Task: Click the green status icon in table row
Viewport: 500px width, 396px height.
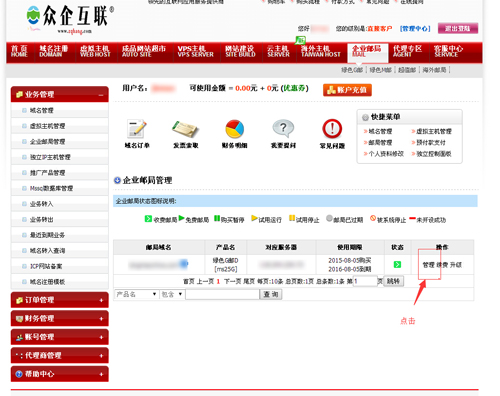Action: pyautogui.click(x=397, y=265)
